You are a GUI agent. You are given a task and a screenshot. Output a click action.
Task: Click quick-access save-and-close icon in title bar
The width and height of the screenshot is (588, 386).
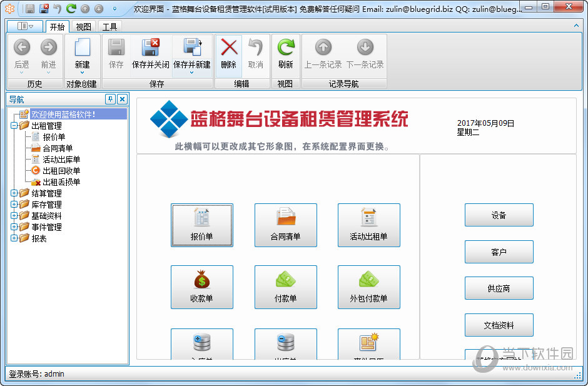click(44, 8)
